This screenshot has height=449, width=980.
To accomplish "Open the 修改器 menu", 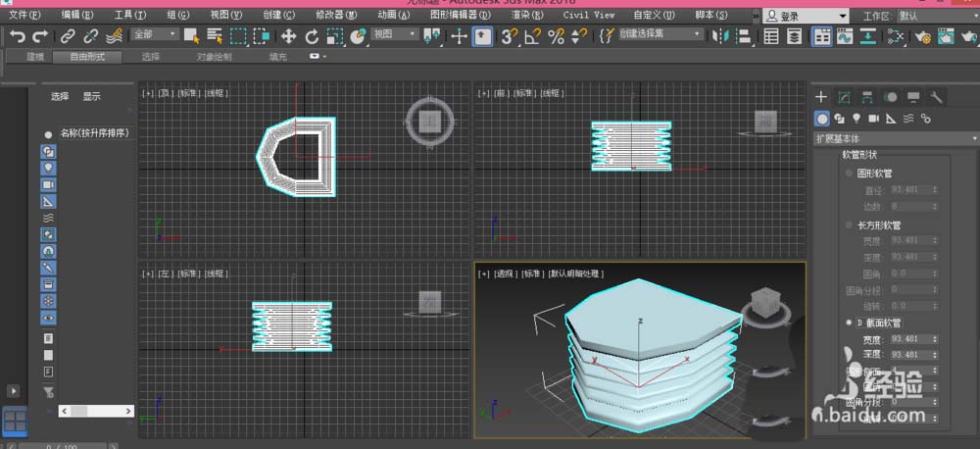I will click(x=336, y=16).
